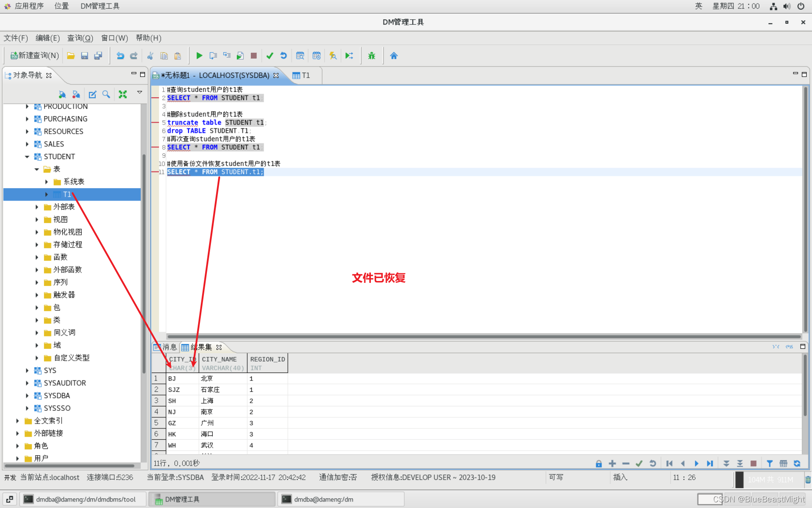Expand the SALES schema node
This screenshot has width=812, height=508.
(27, 144)
